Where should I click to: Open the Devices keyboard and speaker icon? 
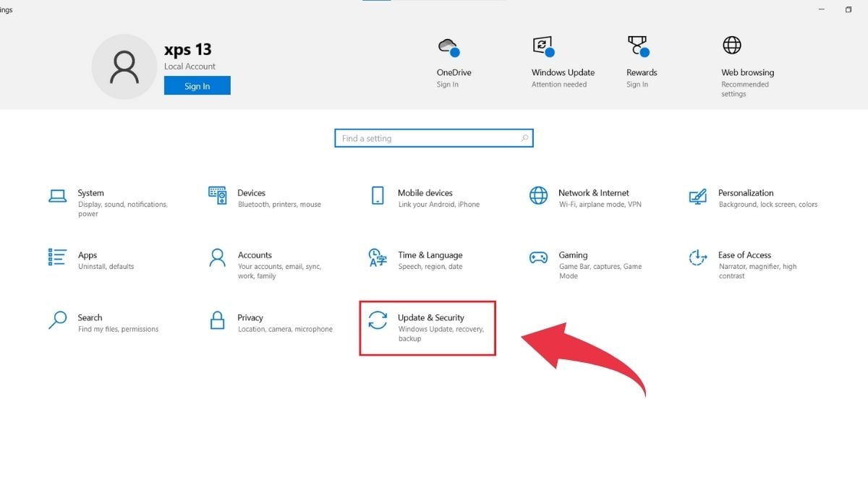pos(218,195)
